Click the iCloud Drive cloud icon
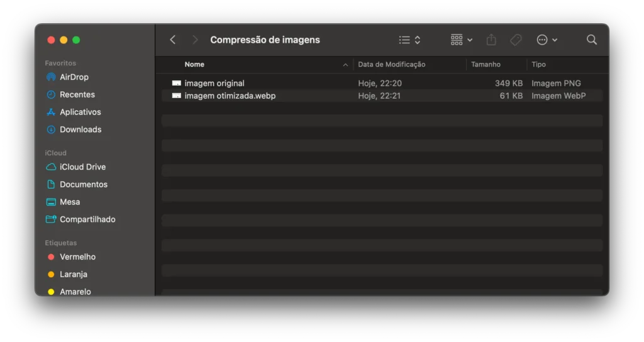The image size is (644, 342). click(x=51, y=167)
